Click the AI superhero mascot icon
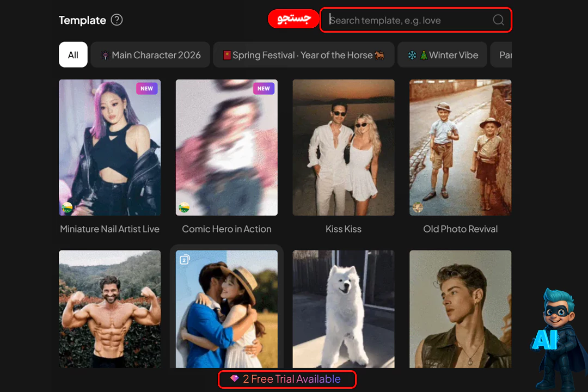 (559, 338)
